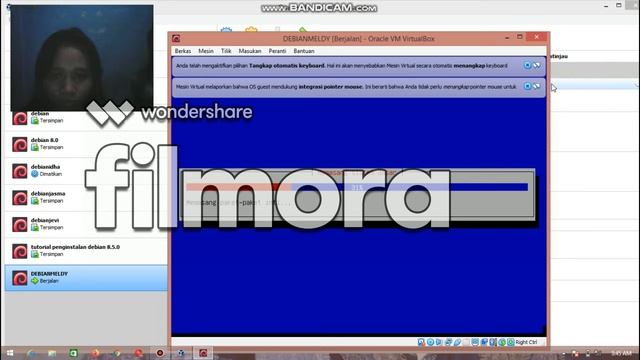The image size is (640, 360).
Task: Dismiss the keyboard auto-capture notification
Action: (x=527, y=65)
